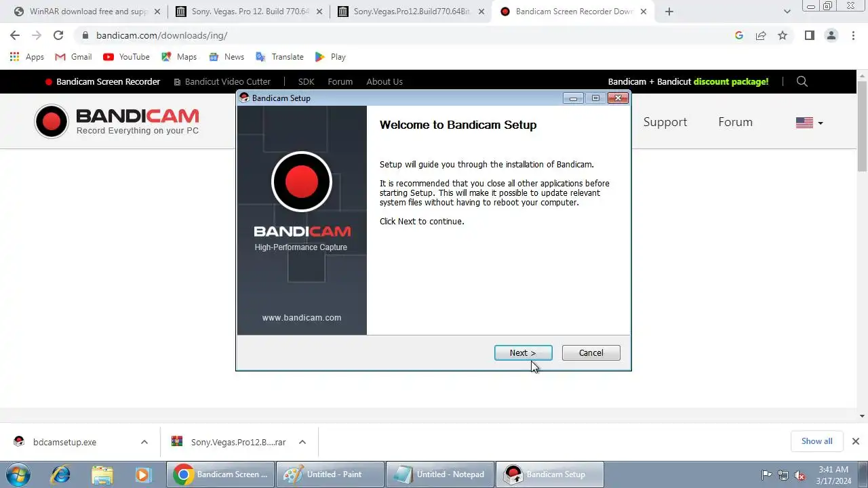Launch Internet Explorer from taskbar
868x488 pixels.
60,474
